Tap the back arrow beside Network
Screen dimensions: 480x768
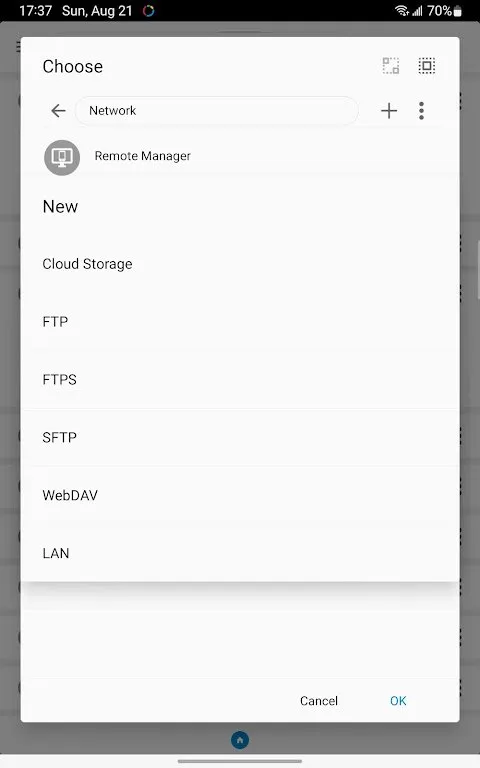[x=58, y=111]
